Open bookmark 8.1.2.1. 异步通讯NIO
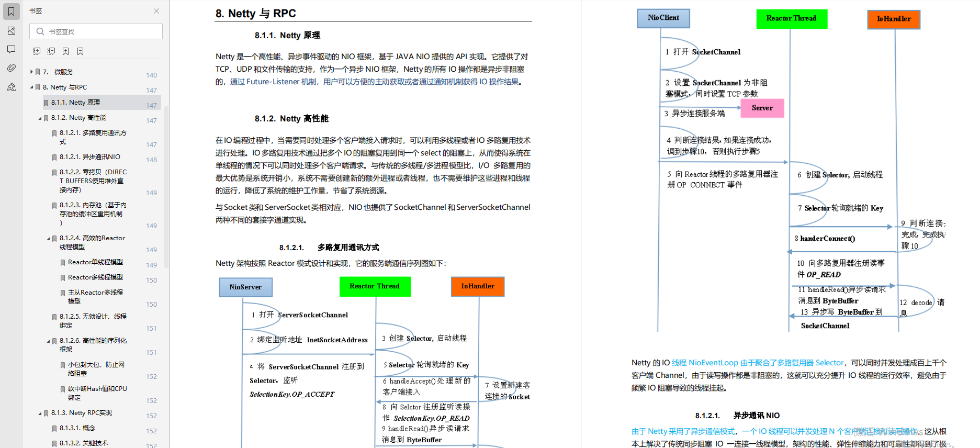The width and height of the screenshot is (980, 448). tap(90, 156)
